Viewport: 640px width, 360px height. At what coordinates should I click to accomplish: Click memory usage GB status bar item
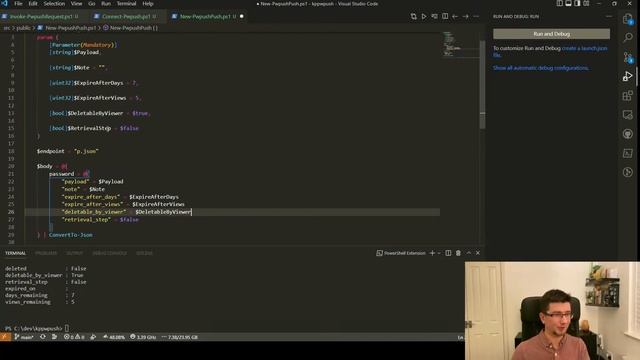pyautogui.click(x=180, y=337)
